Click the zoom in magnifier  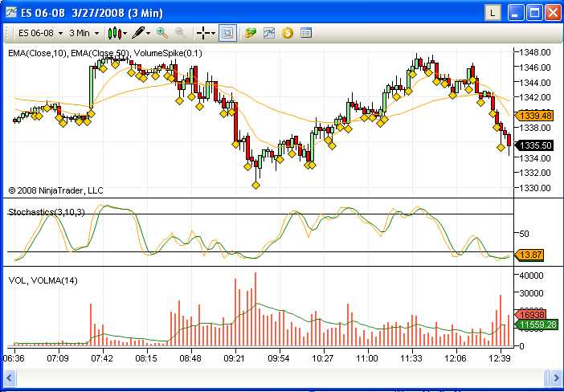click(162, 33)
